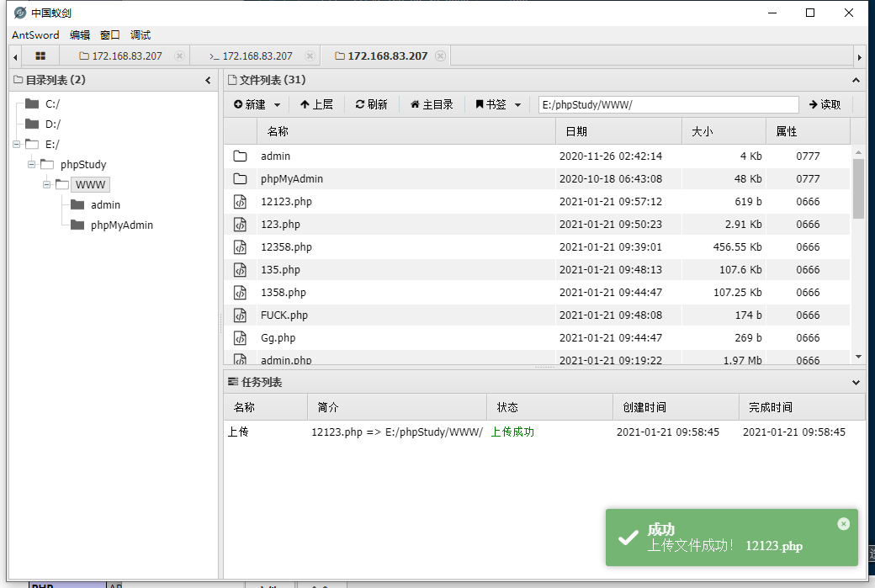Click the 中国蚁剑 app icon in title bar

pos(20,13)
